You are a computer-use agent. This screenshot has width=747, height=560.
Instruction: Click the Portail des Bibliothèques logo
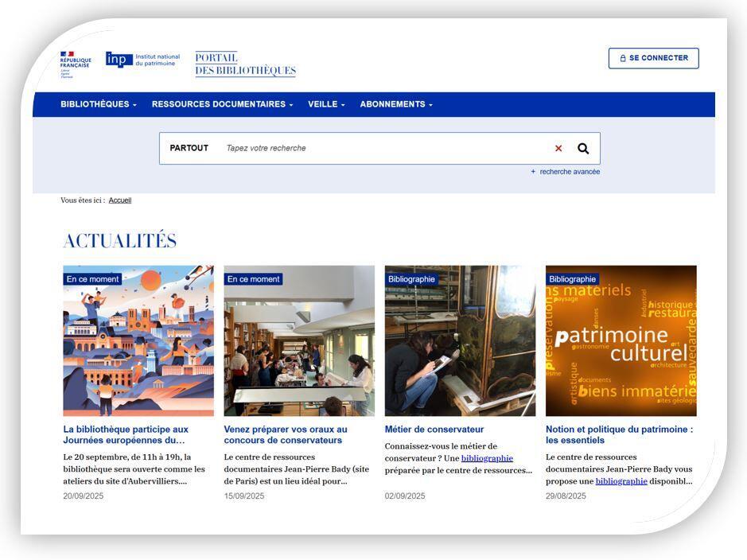245,64
